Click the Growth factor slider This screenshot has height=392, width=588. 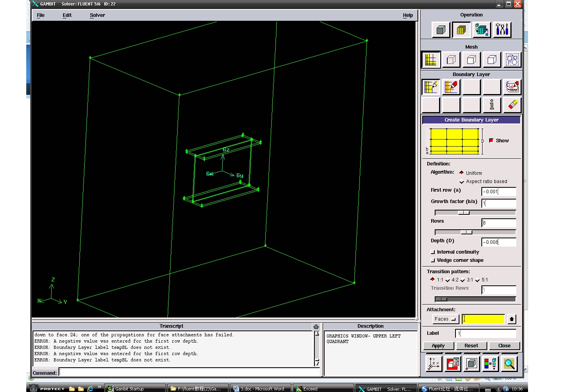[x=475, y=212]
